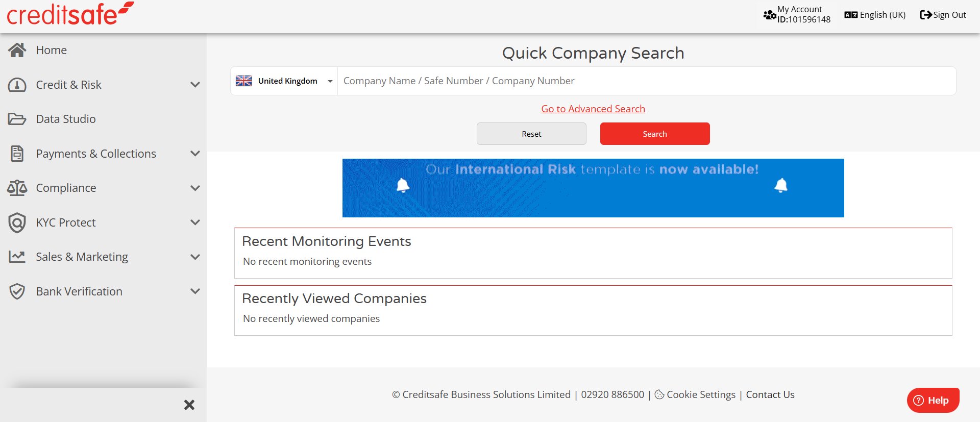The image size is (980, 422).
Task: Click the No recently viewed companies text
Action: [x=311, y=318]
